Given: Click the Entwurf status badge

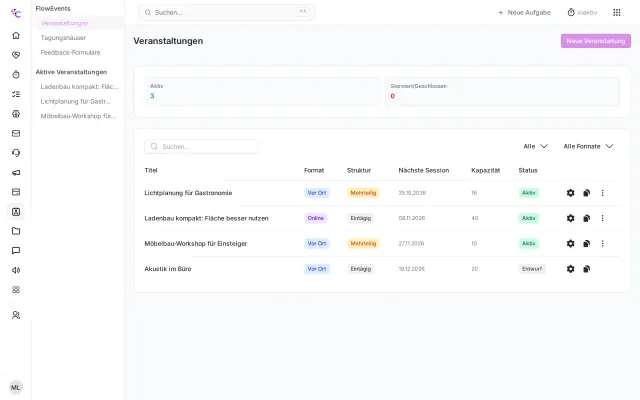Looking at the screenshot, I should (532, 269).
